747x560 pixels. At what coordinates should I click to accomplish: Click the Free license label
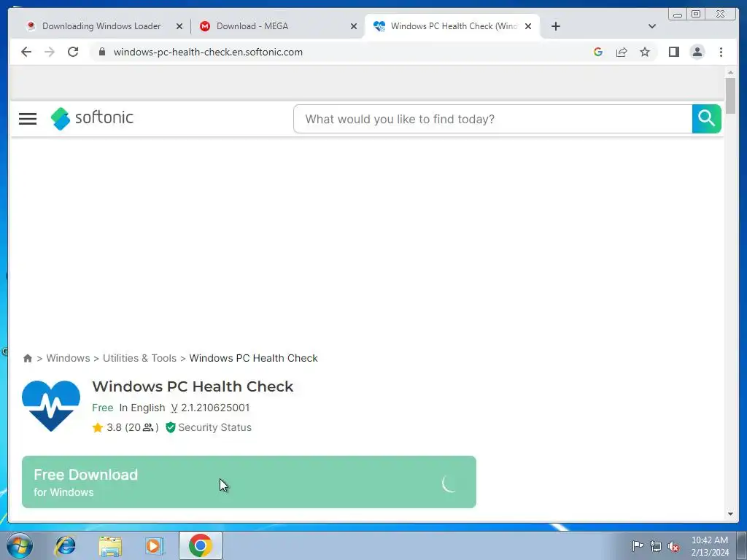point(102,408)
